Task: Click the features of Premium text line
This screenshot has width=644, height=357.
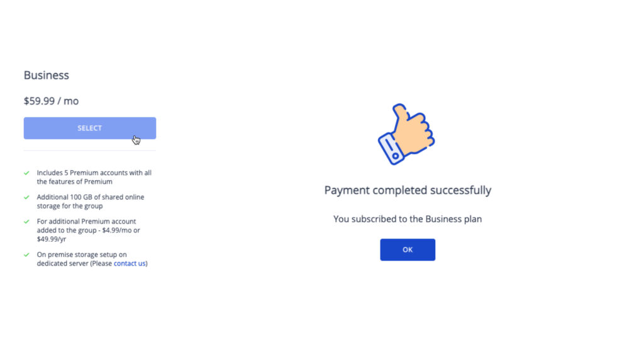Action: tap(74, 182)
